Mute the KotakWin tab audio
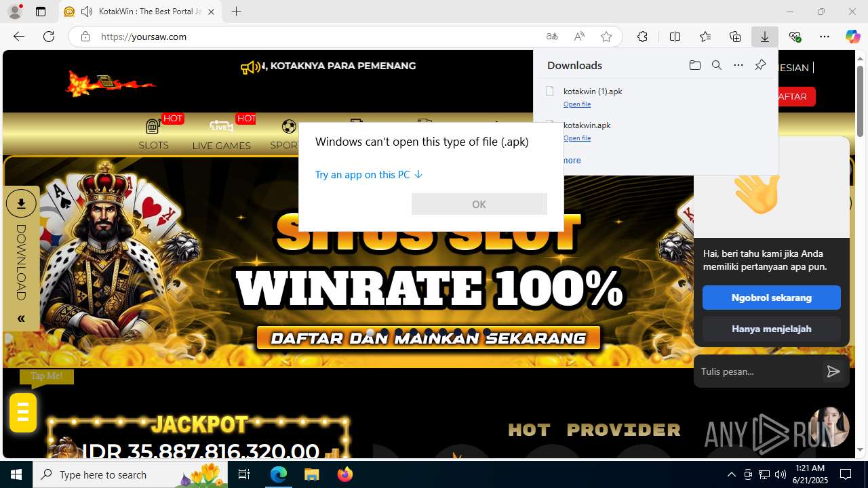 [x=87, y=12]
